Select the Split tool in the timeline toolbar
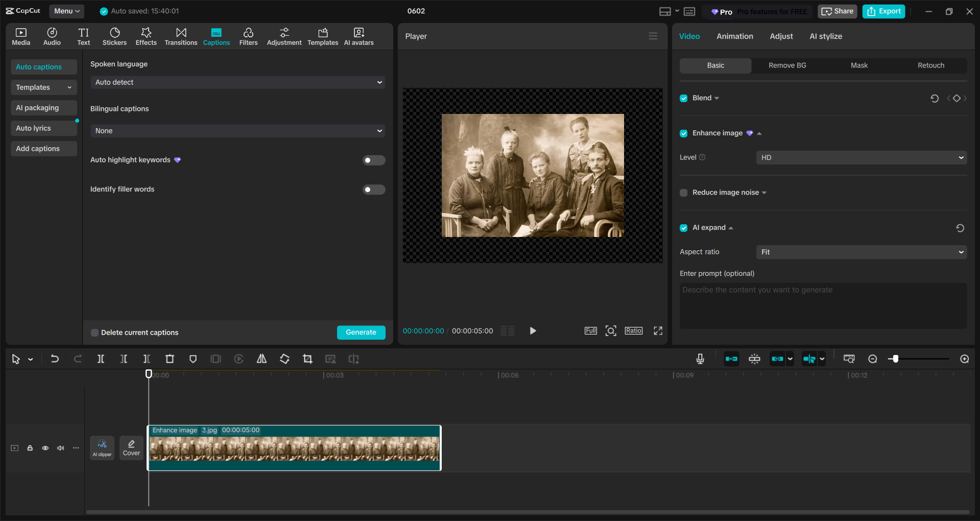The width and height of the screenshot is (980, 521). [101, 359]
